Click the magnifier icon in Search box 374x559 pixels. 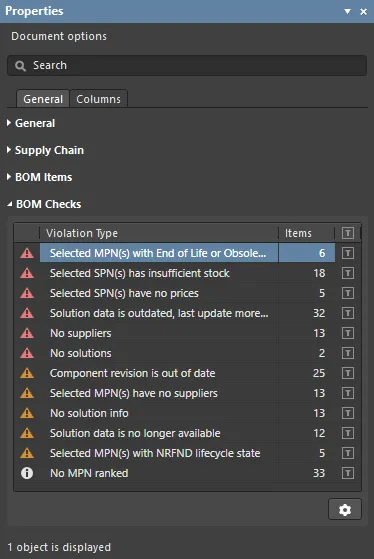(20, 66)
